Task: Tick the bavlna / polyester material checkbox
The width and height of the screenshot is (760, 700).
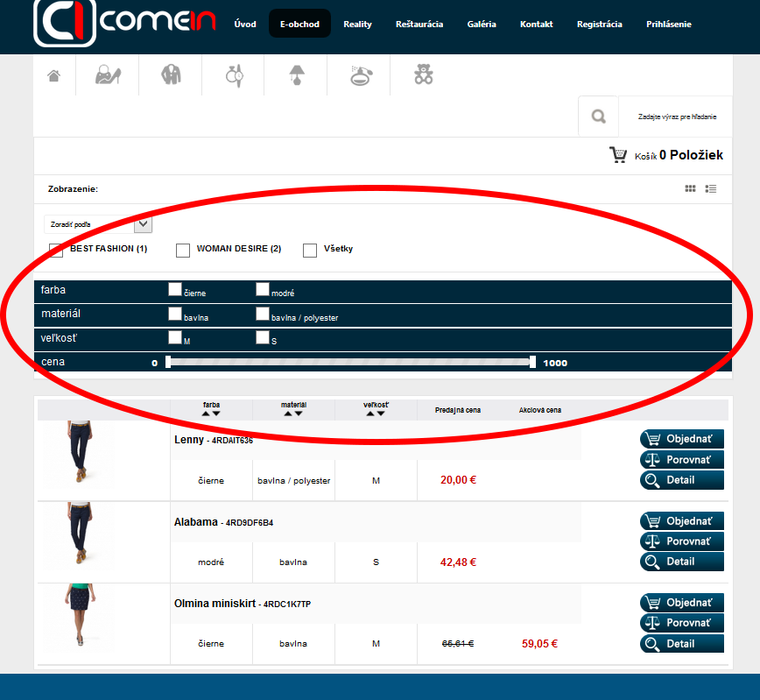Action: click(x=263, y=314)
